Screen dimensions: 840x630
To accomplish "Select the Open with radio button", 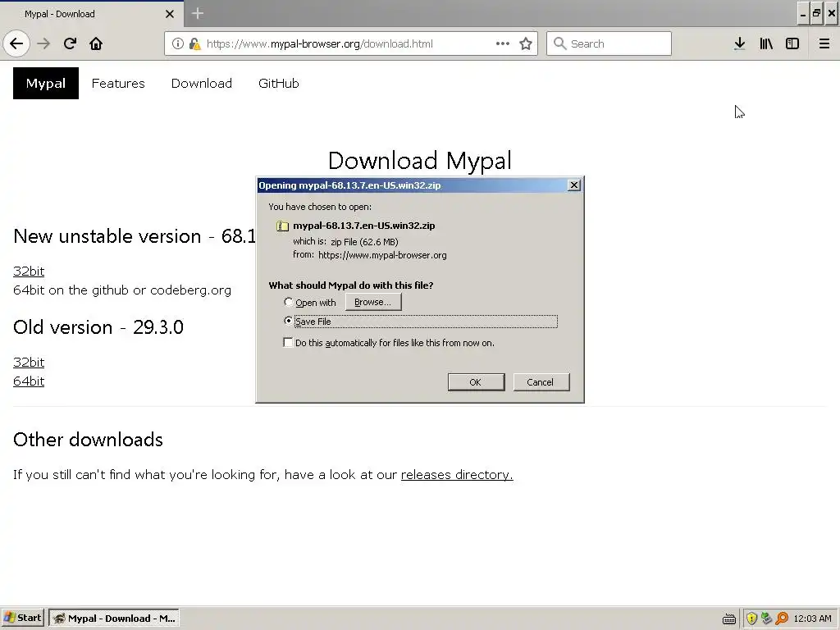I will pyautogui.click(x=288, y=302).
